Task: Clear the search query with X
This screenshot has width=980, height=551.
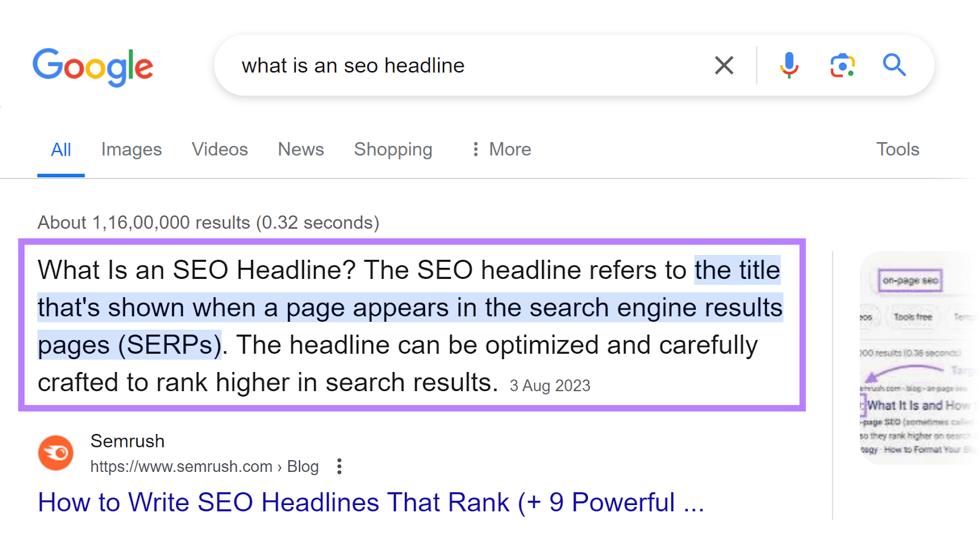Action: pos(724,65)
